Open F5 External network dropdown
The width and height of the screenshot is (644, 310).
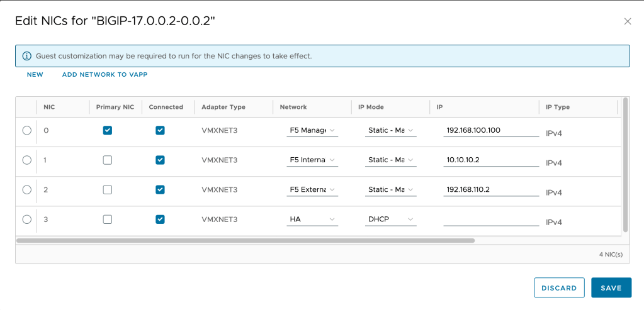(312, 190)
